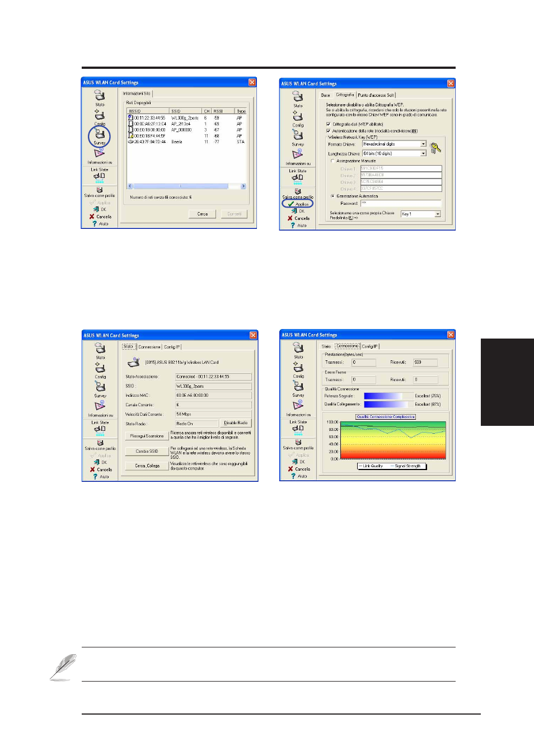Toggle Autenticazione della rete checkbox
The height and width of the screenshot is (756, 534).
click(x=328, y=131)
